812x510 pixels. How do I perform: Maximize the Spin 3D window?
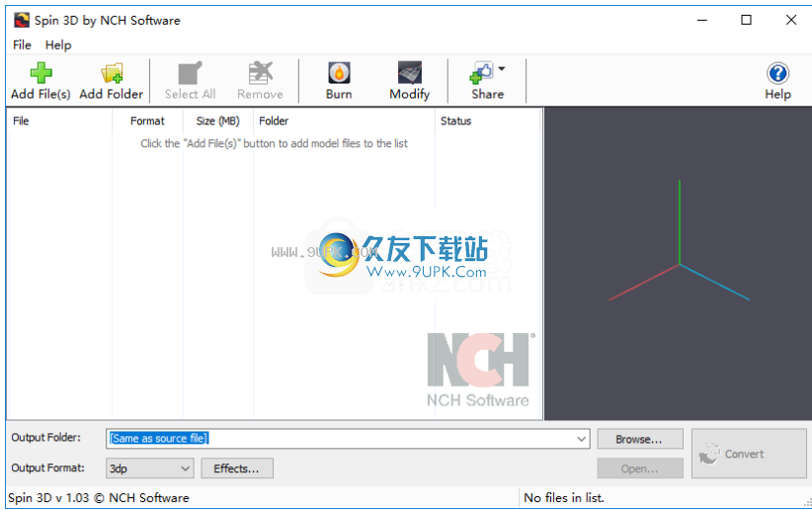[x=746, y=20]
